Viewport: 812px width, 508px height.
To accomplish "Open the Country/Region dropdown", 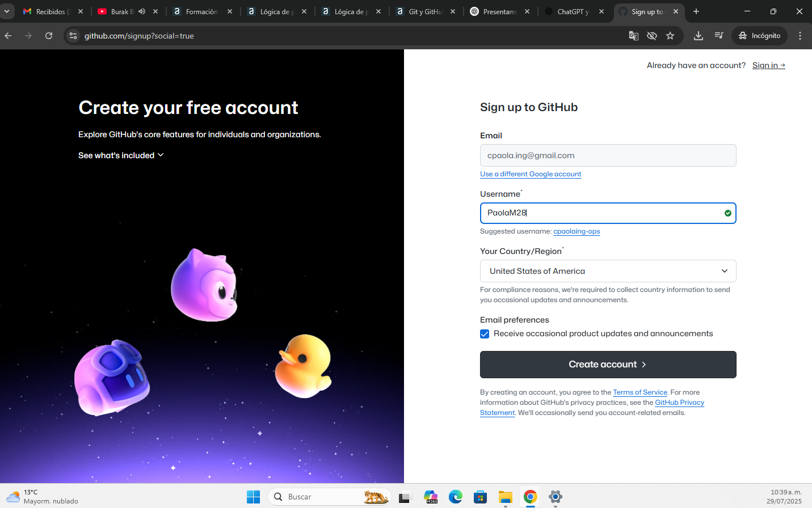I will pyautogui.click(x=608, y=271).
